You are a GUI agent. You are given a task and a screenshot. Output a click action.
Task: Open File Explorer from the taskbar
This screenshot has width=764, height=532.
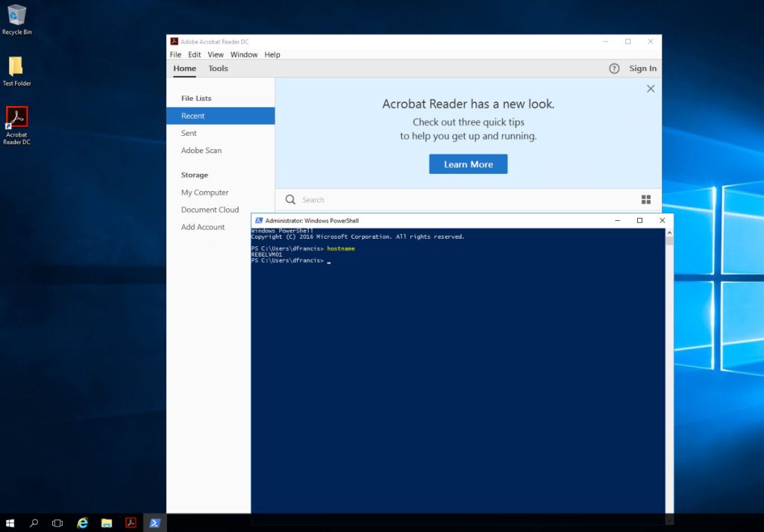click(106, 523)
